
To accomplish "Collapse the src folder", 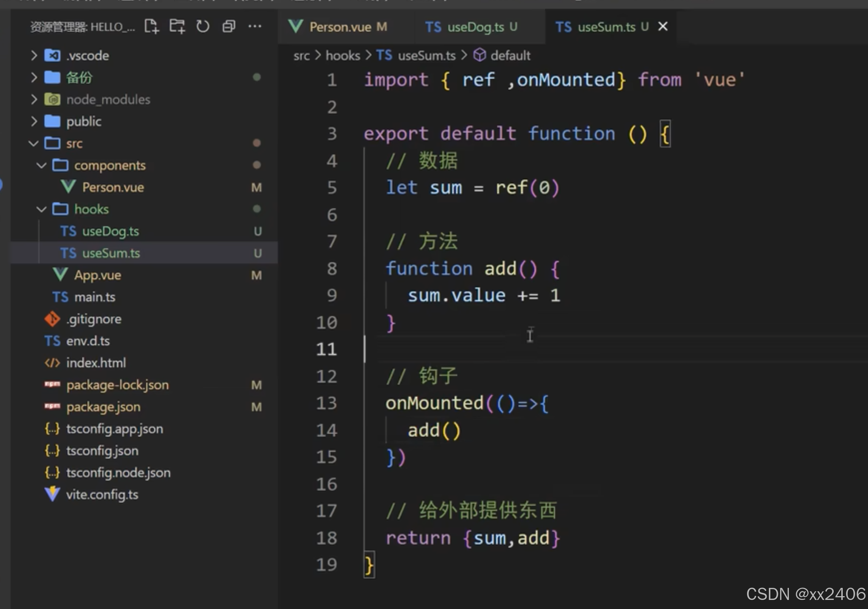I will [33, 143].
